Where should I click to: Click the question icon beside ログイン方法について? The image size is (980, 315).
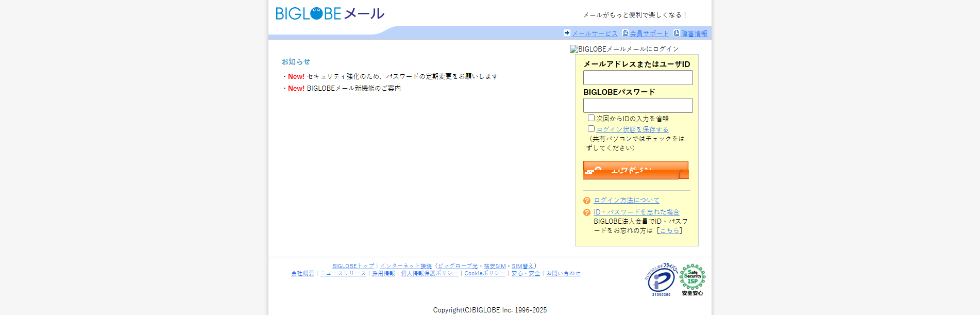[587, 201]
